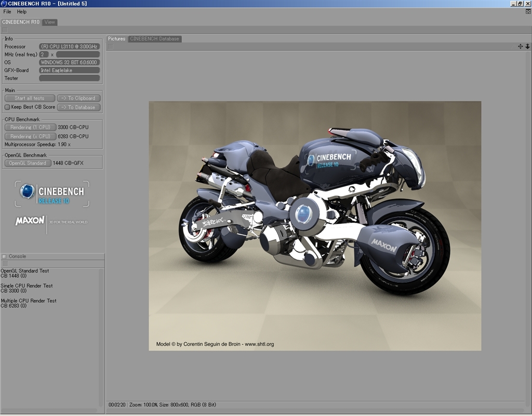Enable Keep Best CB Score checkbox
The height and width of the screenshot is (416, 532).
click(7, 107)
